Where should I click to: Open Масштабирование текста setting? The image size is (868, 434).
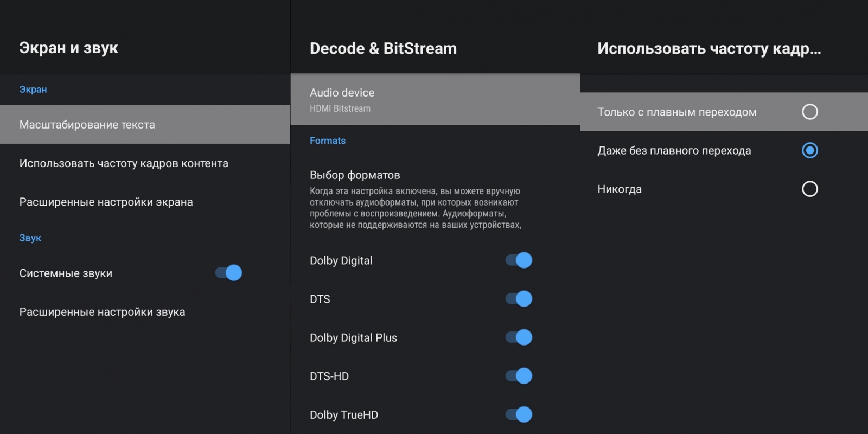tap(87, 125)
